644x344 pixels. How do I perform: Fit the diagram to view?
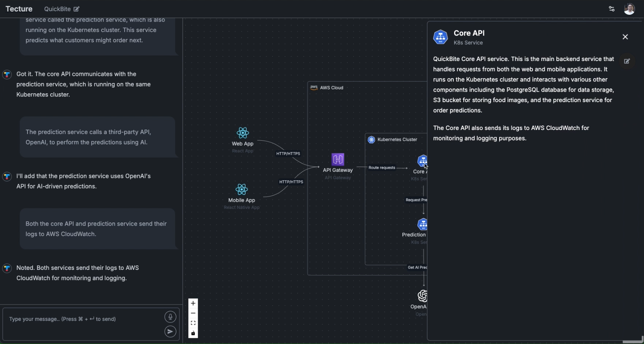193,323
